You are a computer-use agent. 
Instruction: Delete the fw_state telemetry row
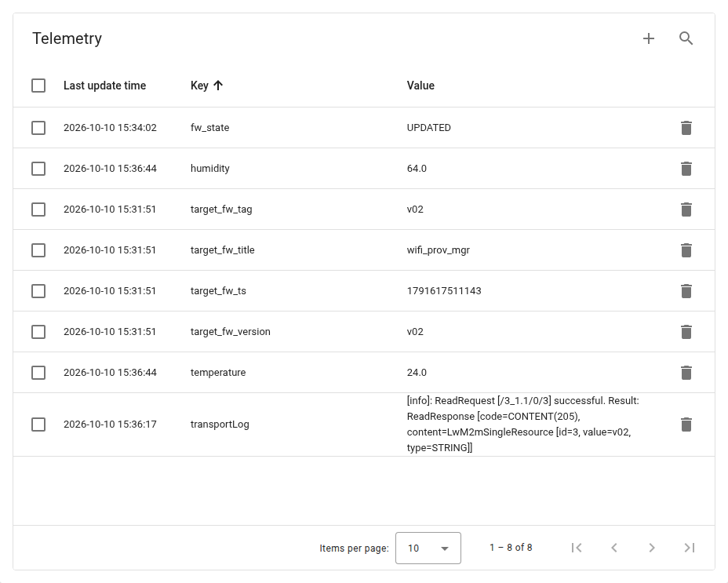[686, 128]
